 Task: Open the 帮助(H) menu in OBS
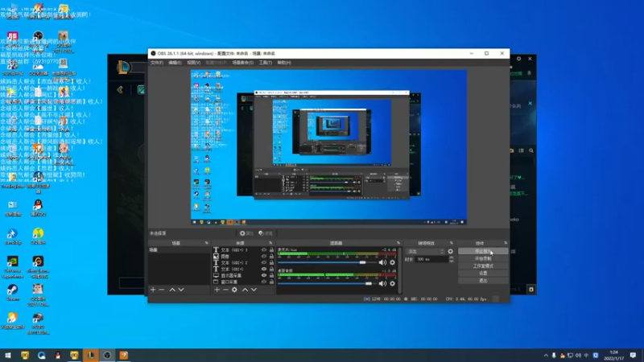284,63
